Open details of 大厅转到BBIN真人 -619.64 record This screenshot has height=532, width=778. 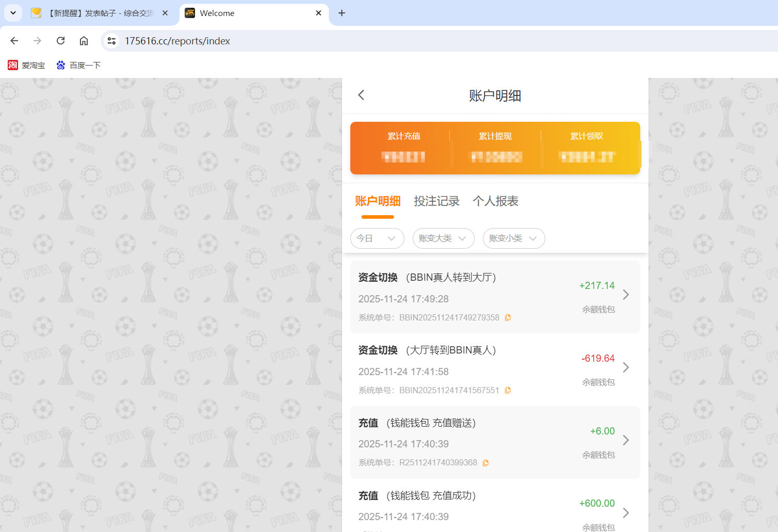coord(626,367)
